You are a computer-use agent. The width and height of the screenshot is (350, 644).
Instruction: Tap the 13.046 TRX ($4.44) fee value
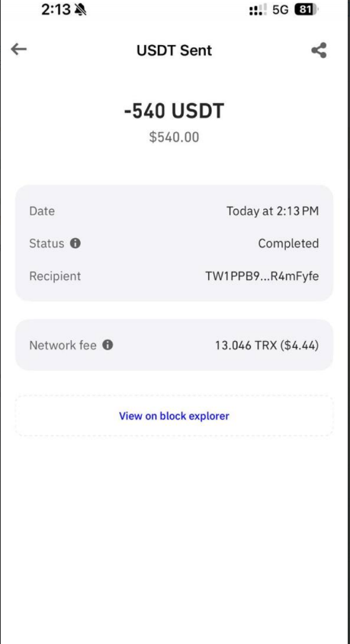pyautogui.click(x=267, y=345)
